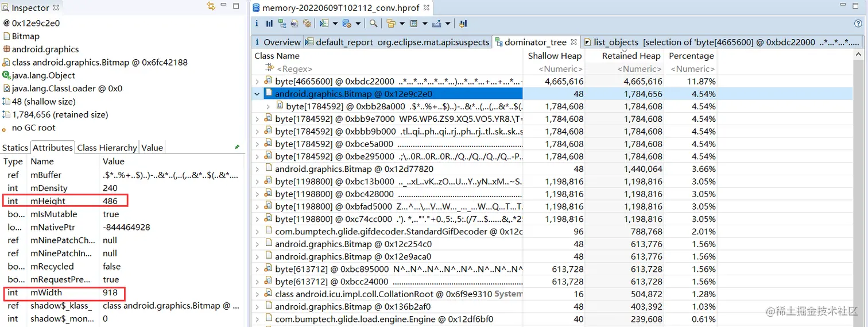Select the mWidth attribute row in Inspector
The image size is (868, 327).
click(x=122, y=293)
